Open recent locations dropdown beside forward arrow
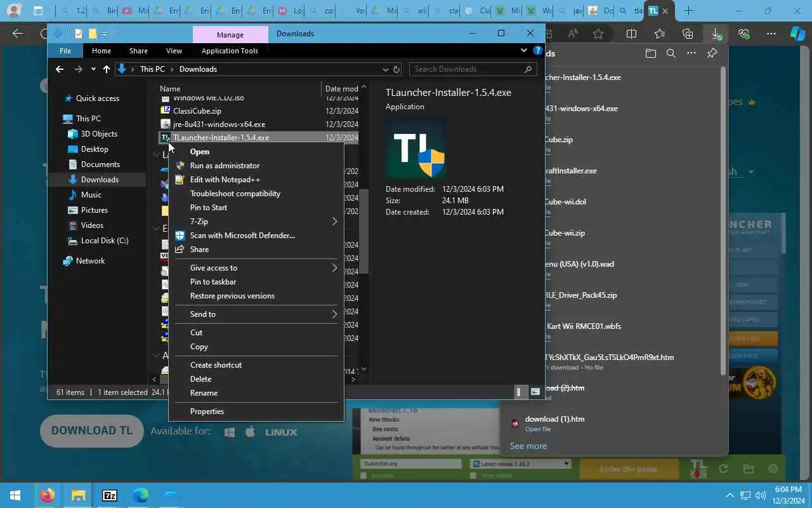 coord(93,69)
